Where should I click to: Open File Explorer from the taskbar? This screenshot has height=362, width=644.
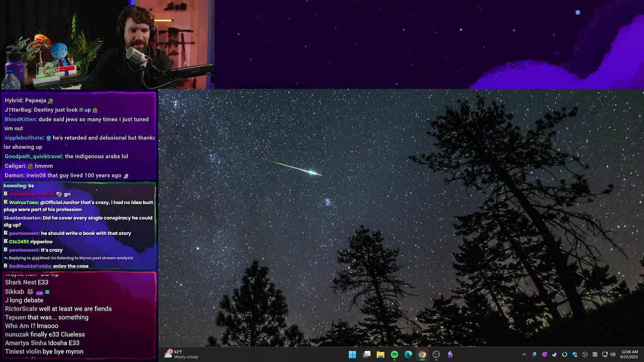(380, 354)
